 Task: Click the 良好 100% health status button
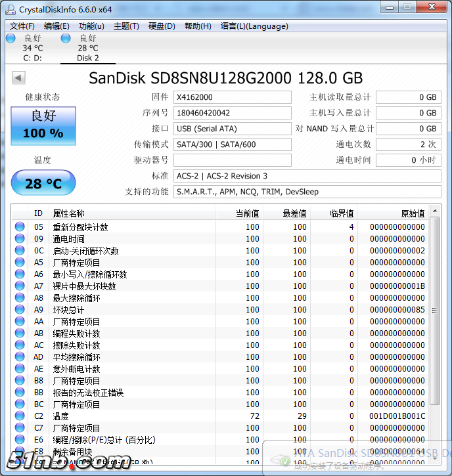click(x=43, y=125)
